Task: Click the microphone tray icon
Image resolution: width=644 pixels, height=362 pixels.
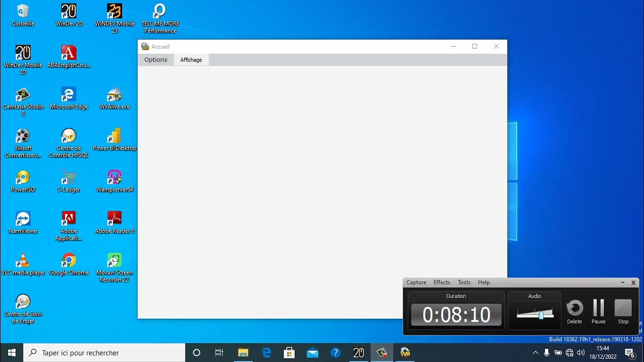Action: click(x=546, y=353)
